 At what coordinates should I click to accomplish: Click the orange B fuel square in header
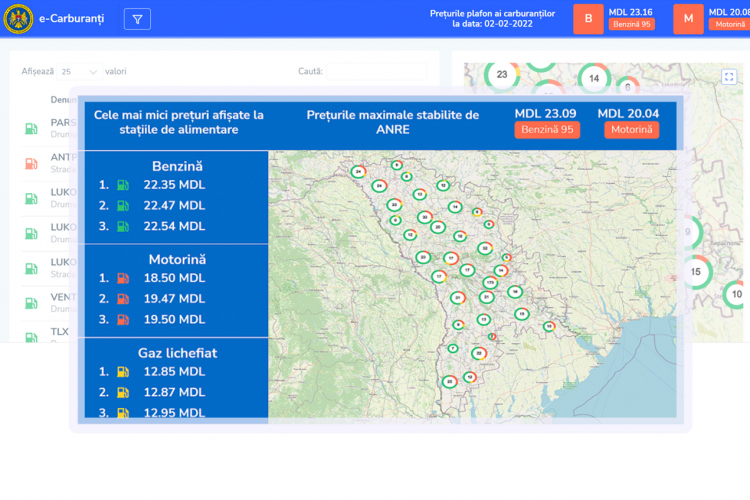[x=588, y=19]
